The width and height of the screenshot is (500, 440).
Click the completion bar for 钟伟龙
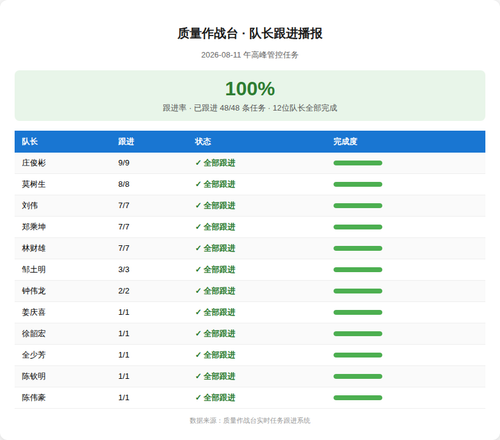point(358,291)
